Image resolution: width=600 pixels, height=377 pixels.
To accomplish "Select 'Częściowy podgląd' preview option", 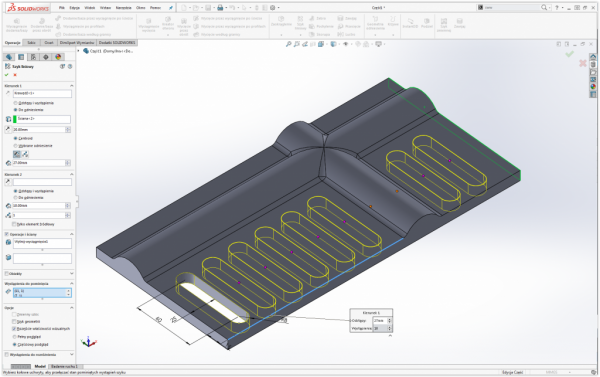I will point(15,344).
